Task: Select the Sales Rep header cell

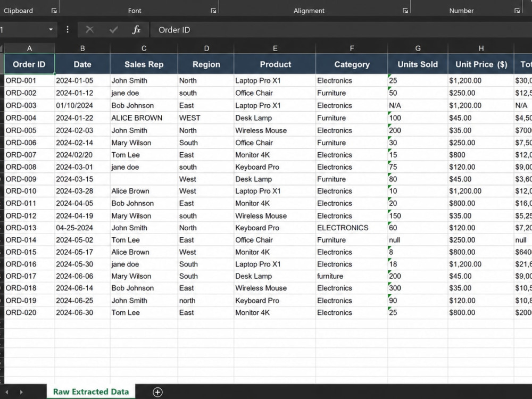Action: point(144,64)
